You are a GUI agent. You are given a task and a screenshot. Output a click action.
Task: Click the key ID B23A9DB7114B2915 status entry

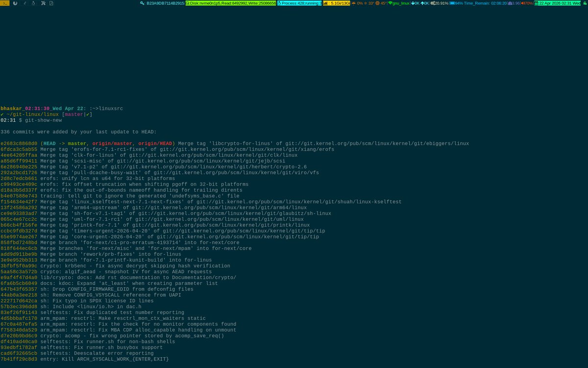tap(162, 3)
